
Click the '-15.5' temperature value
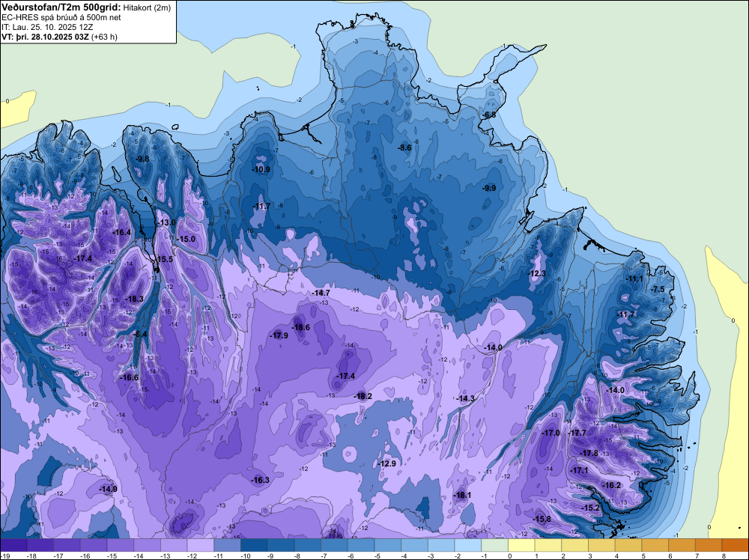point(164,259)
